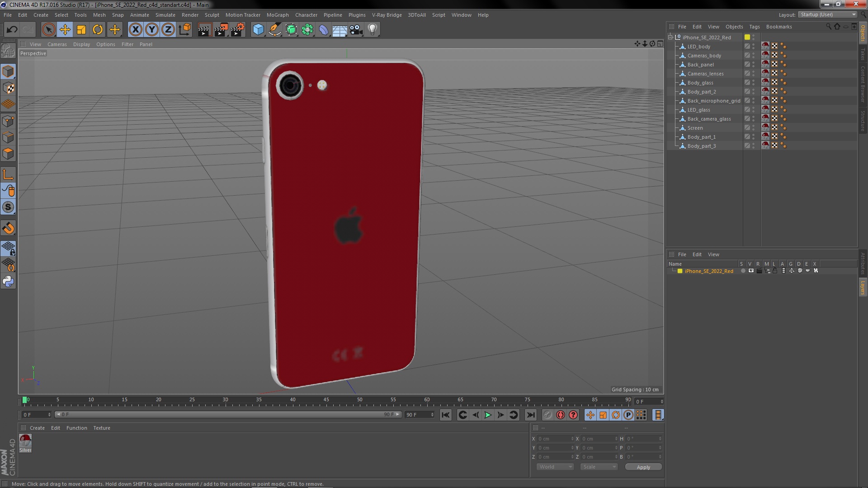
Task: Toggle autokeying button
Action: pos(561,415)
